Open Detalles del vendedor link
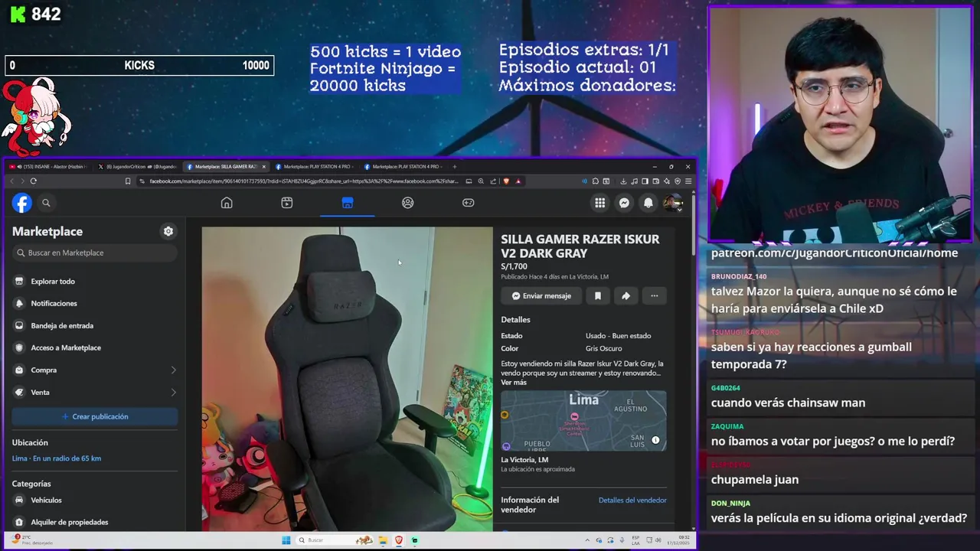980x551 pixels. point(632,500)
